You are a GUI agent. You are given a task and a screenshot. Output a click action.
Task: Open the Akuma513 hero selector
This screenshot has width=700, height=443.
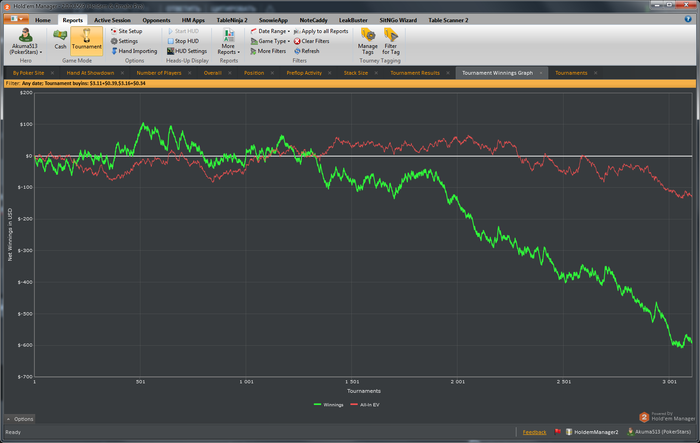point(25,41)
